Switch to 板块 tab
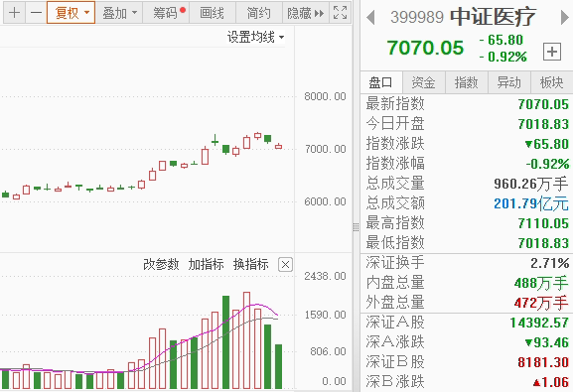 point(551,82)
